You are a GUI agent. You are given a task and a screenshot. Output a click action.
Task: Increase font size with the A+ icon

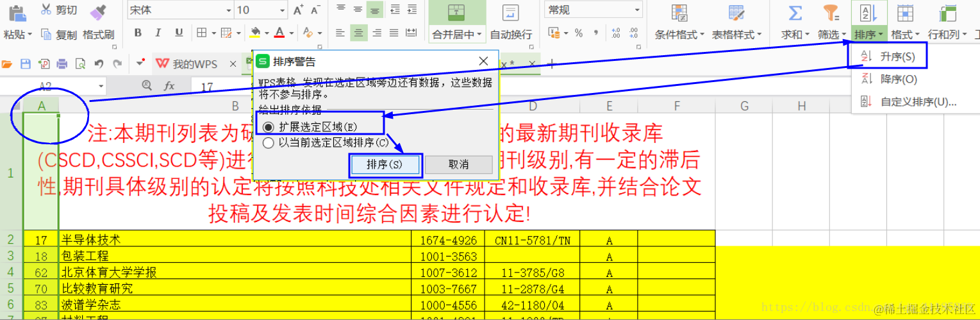coord(298,10)
